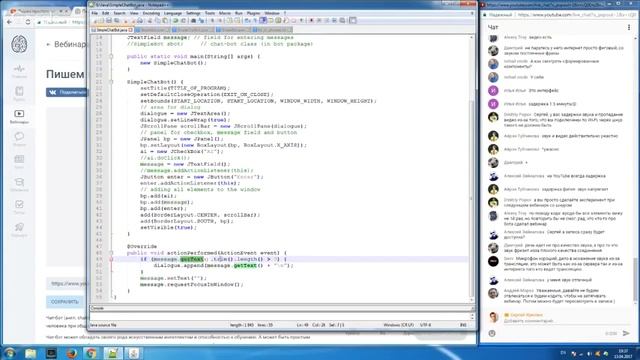This screenshot has height=360, width=640.
Task: Click the Save All toolbar icon
Action: [116, 20]
